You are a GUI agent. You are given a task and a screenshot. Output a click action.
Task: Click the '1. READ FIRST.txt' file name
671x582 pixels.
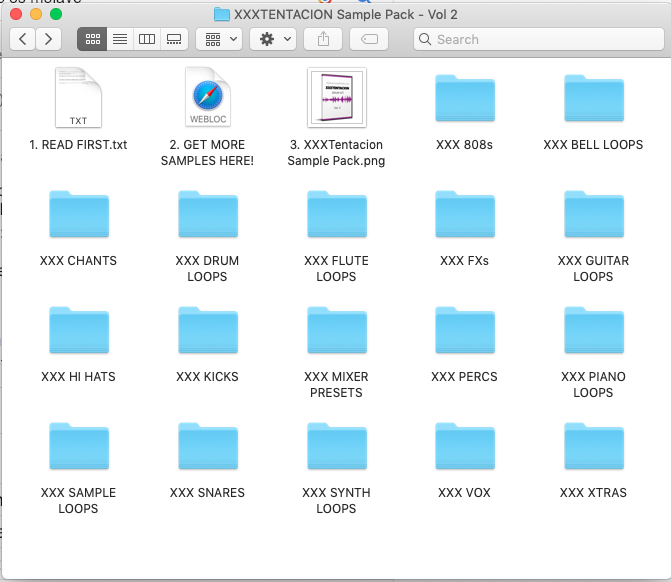click(78, 145)
